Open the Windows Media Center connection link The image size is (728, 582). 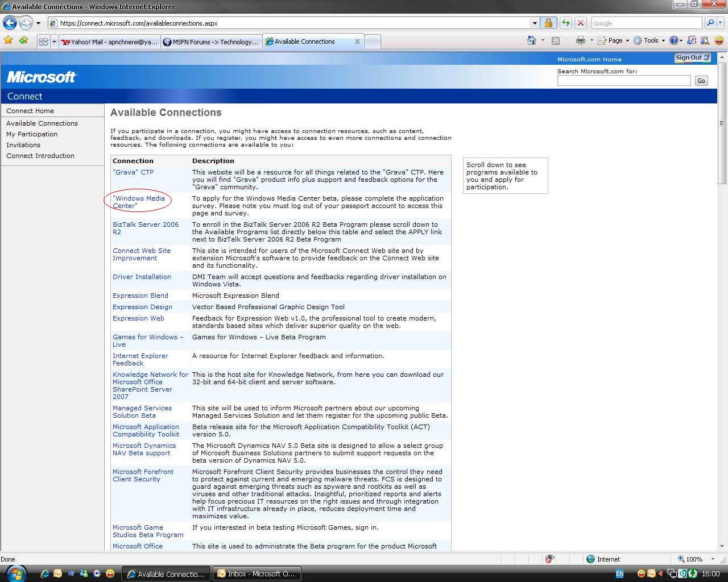(139, 202)
